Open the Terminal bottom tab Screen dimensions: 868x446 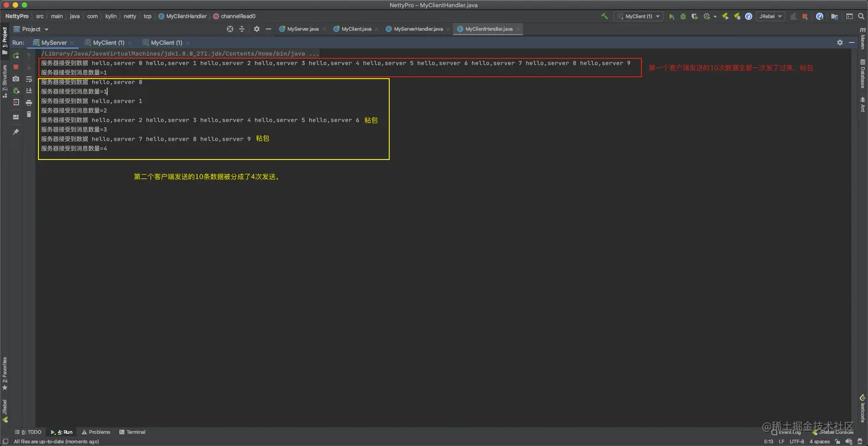[x=133, y=432]
